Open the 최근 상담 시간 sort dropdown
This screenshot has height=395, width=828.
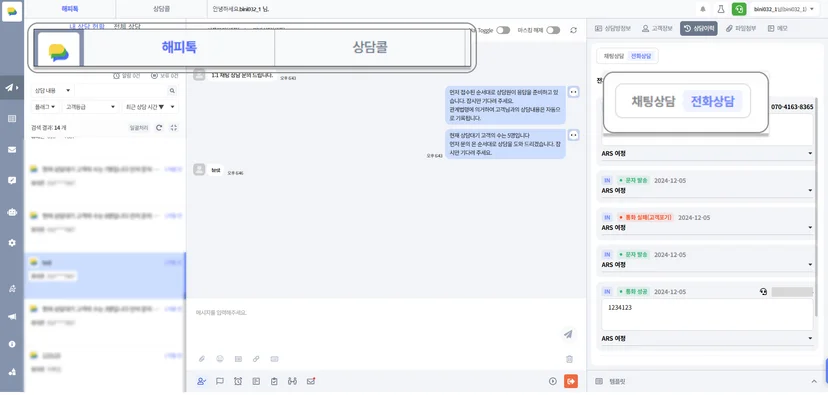point(149,107)
